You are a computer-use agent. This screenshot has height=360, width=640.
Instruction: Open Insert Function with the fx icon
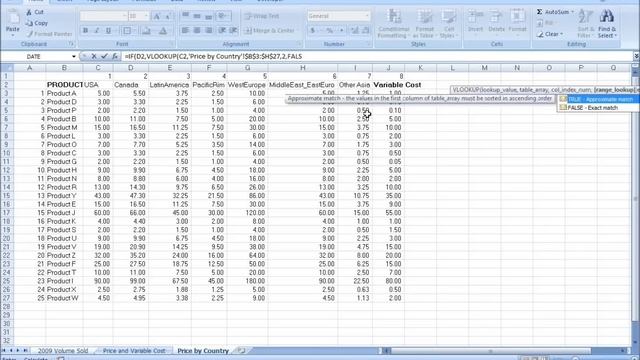click(x=115, y=56)
